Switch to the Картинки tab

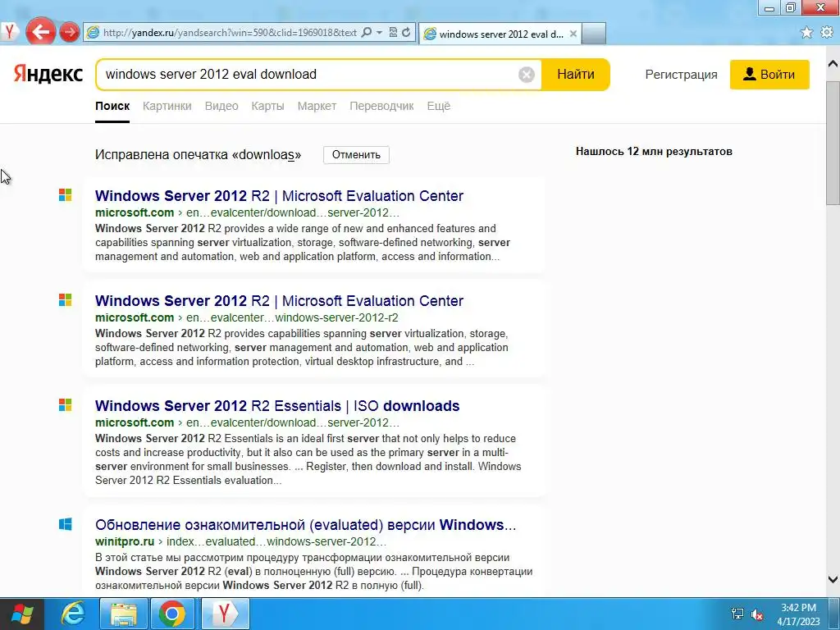[x=167, y=106]
